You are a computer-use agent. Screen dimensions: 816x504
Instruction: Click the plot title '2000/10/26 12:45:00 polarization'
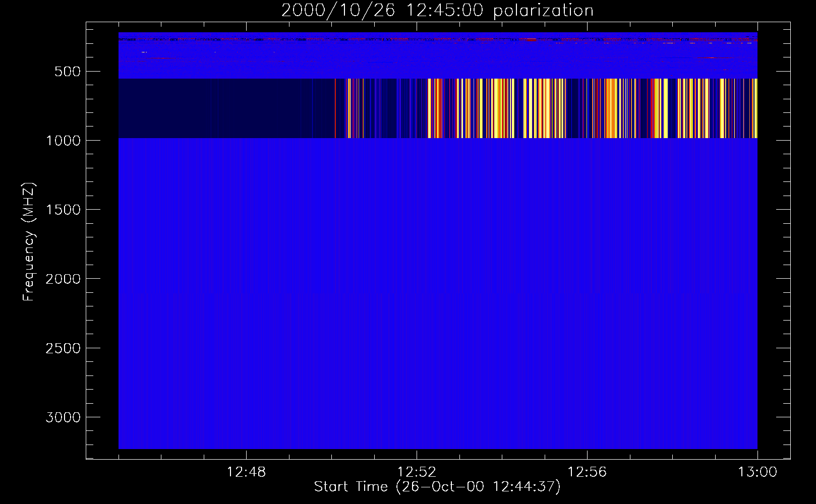click(437, 10)
